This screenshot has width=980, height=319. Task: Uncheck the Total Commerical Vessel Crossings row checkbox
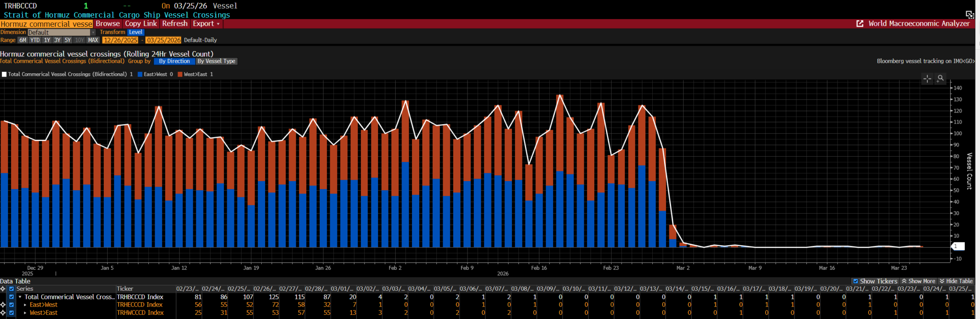[11, 297]
